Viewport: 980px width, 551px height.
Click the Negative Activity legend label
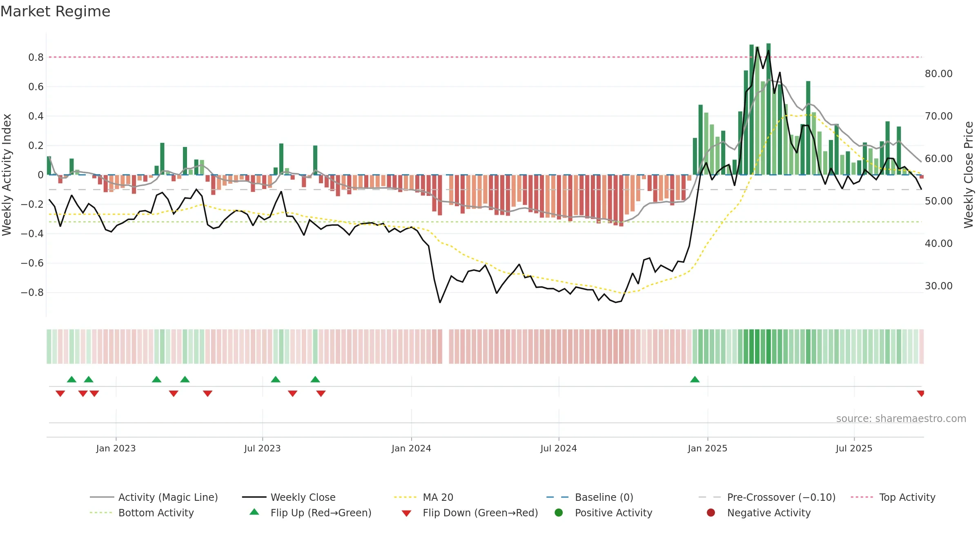tap(769, 513)
